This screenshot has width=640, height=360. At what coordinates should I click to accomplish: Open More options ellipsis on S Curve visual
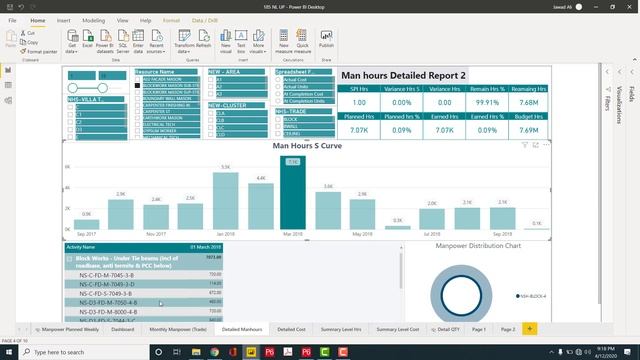(x=546, y=145)
